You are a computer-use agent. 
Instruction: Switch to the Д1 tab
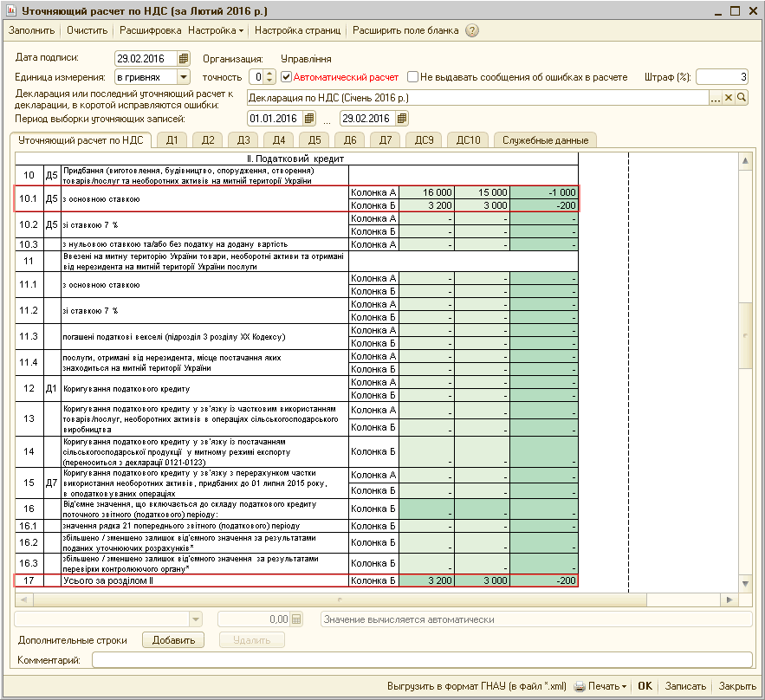(x=172, y=140)
